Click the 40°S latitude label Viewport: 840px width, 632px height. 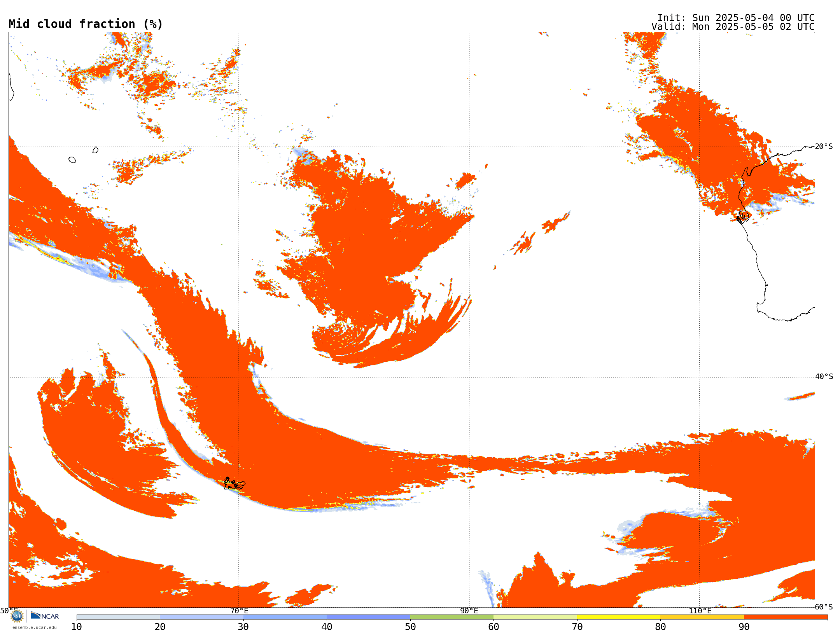coord(824,377)
